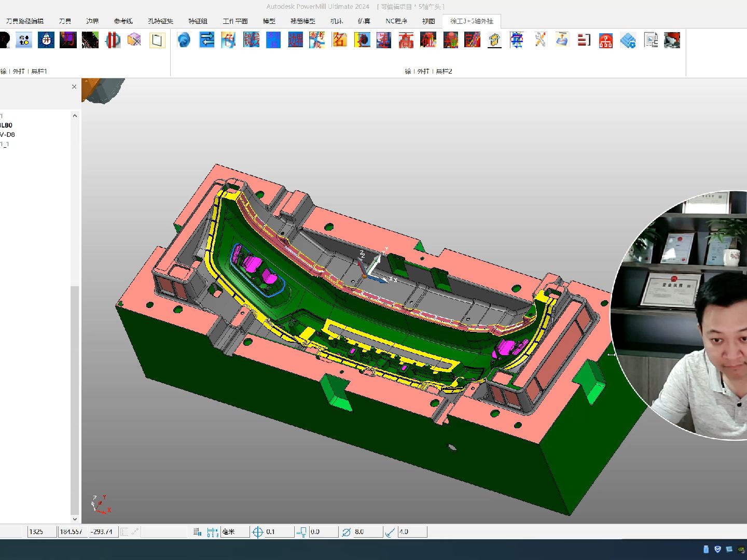Click the 名 rename macro icon
The image size is (747, 560).
point(339,40)
